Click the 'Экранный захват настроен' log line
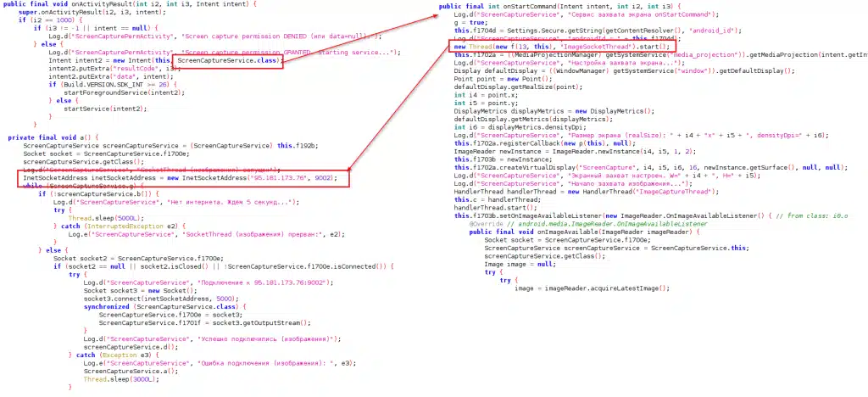 point(607,176)
